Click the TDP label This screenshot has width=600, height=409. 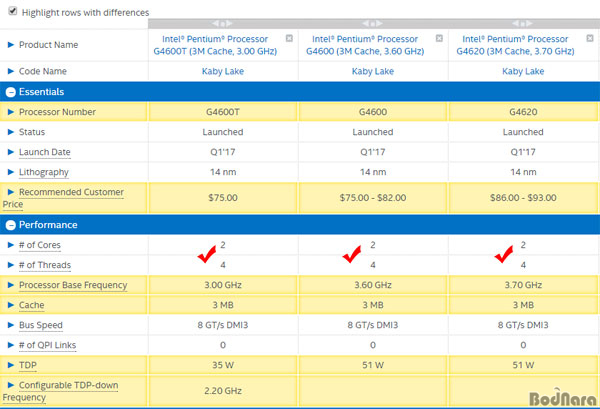coord(28,365)
